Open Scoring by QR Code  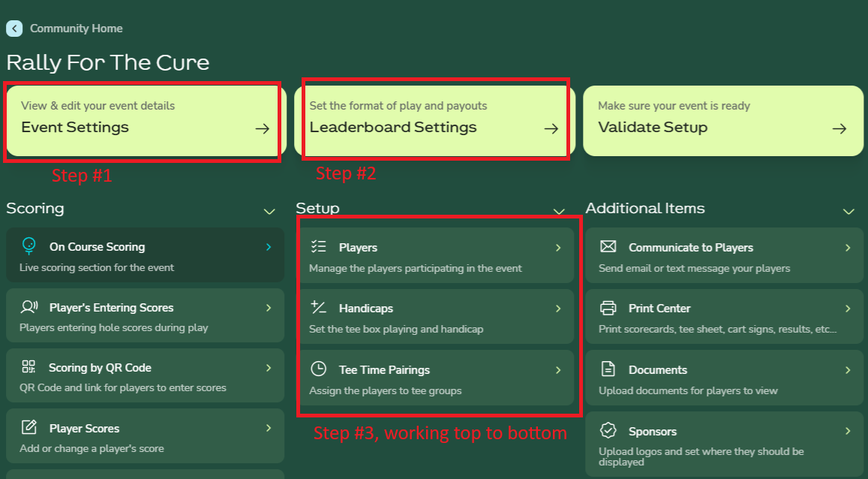pos(145,376)
